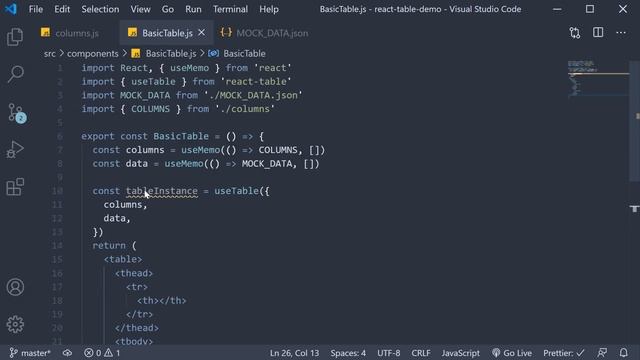Click the return keyword on line 14
The height and width of the screenshot is (360, 640).
[109, 246]
